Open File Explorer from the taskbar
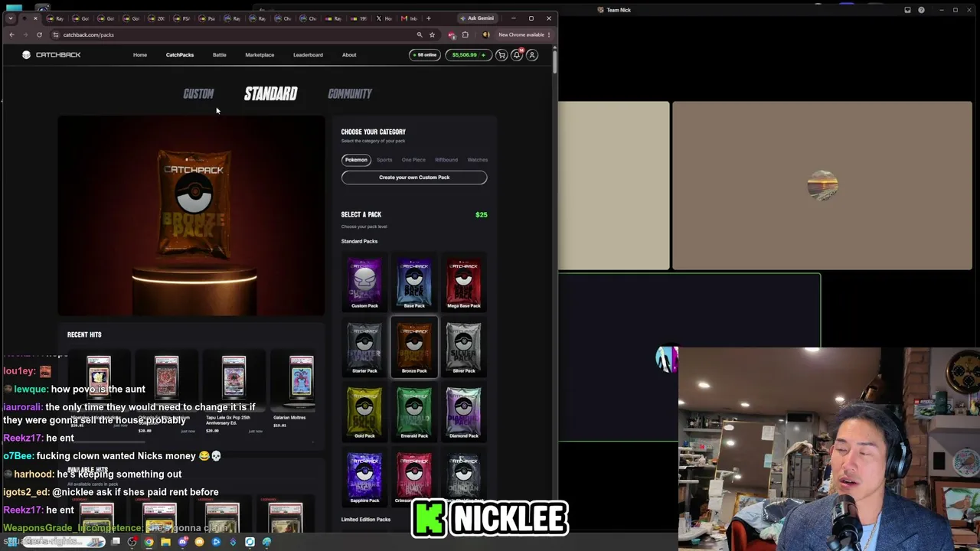The width and height of the screenshot is (980, 551). tap(165, 542)
